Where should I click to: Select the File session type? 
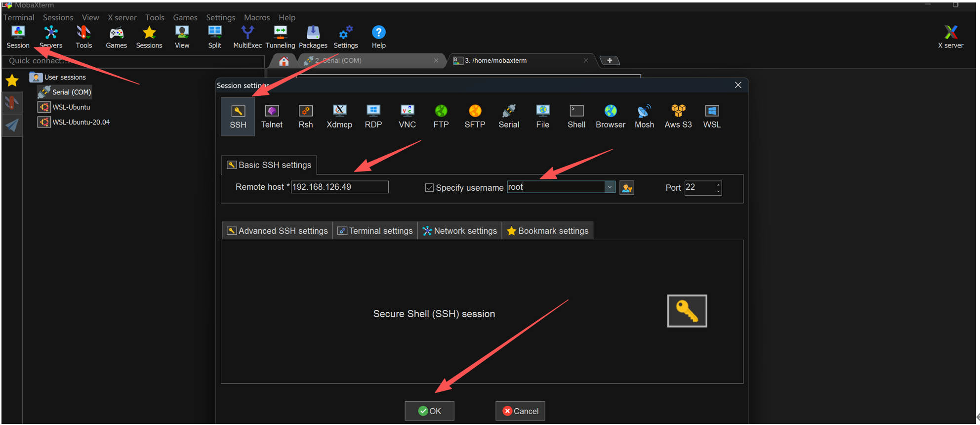point(543,117)
